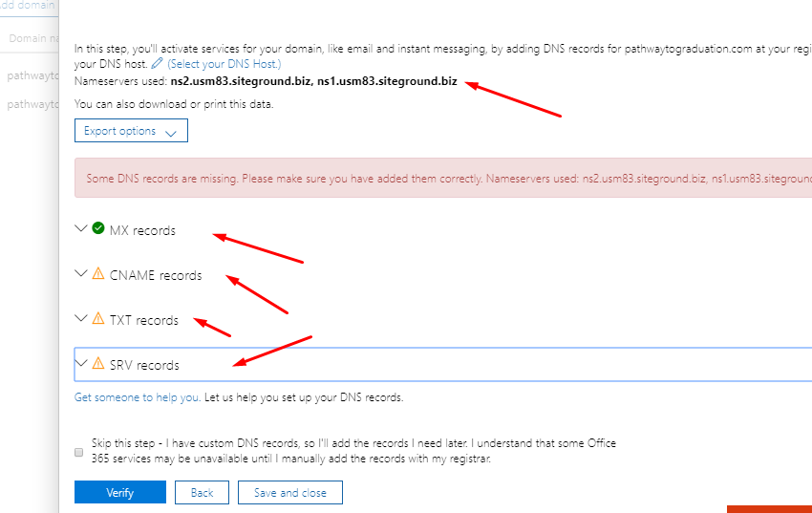Expand the MX records chevron
This screenshot has height=513, width=812.
click(81, 228)
